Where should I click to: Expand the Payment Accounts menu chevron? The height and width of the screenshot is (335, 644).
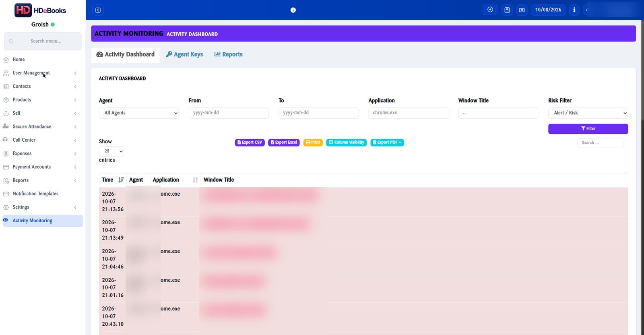click(x=75, y=167)
